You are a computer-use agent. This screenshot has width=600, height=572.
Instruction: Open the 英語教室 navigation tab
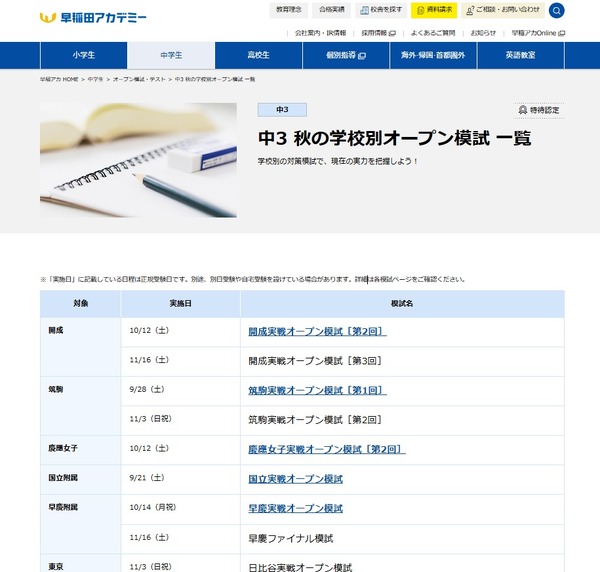point(521,55)
